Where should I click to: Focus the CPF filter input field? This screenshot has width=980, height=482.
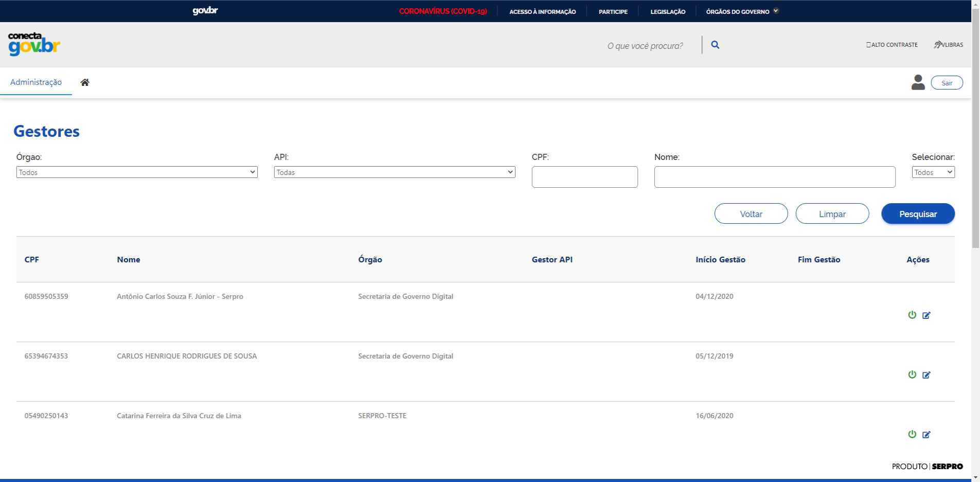[584, 177]
